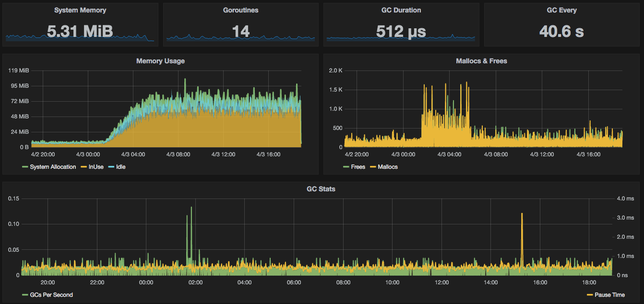The width and height of the screenshot is (644, 304).
Task: Click the green GCs Per Second color swatch
Action: coord(25,295)
